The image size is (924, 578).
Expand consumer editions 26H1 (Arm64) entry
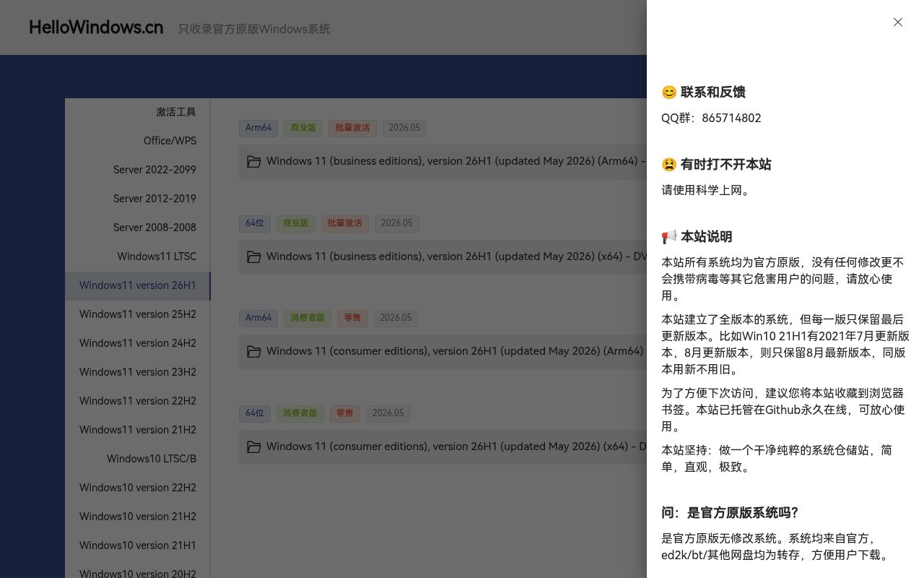(443, 352)
